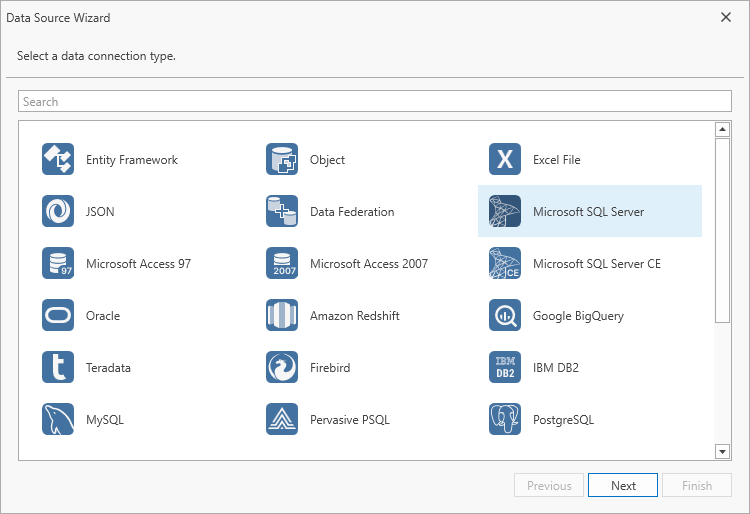Click the Amazon Redshift icon
This screenshot has height=514, width=750.
point(282,315)
